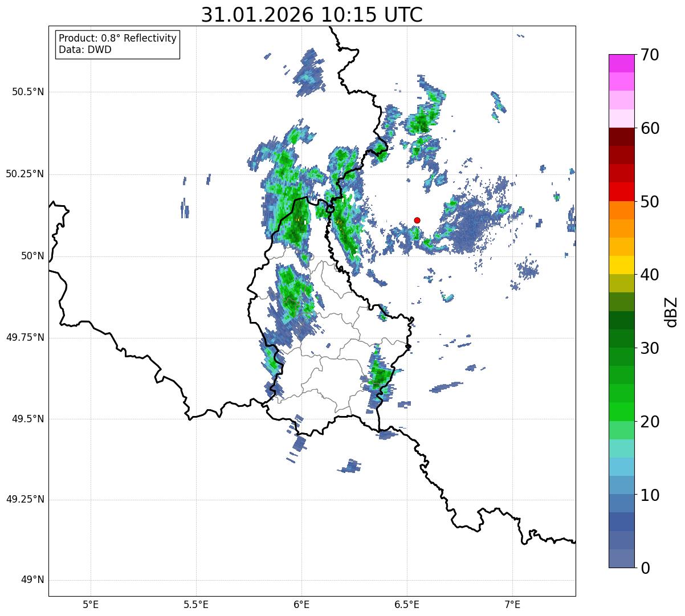
Task: Click the 5°E longitude label
Action: 91,605
